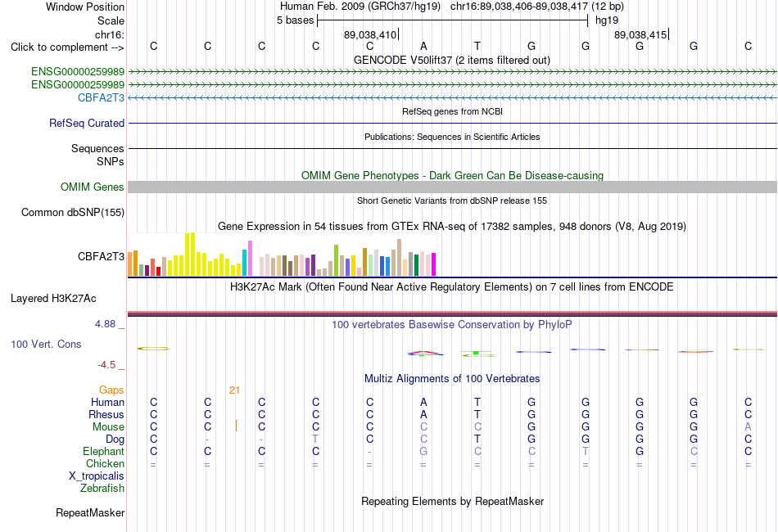Click the hg19 label beside scale bar

[607, 20]
